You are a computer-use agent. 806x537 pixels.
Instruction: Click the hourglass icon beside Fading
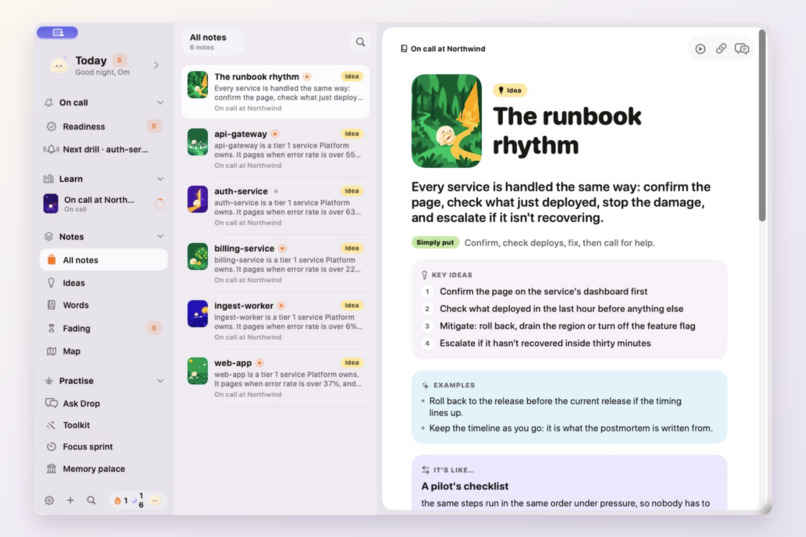[51, 328]
